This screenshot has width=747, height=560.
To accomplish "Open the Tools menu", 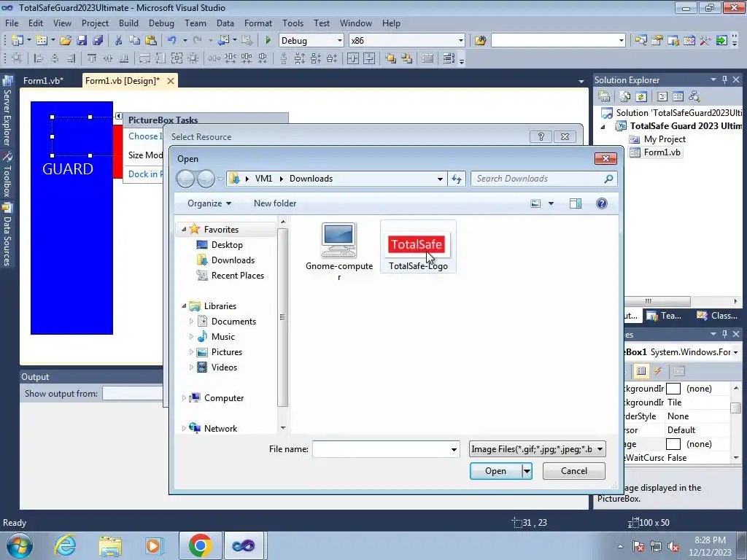I will click(x=293, y=23).
